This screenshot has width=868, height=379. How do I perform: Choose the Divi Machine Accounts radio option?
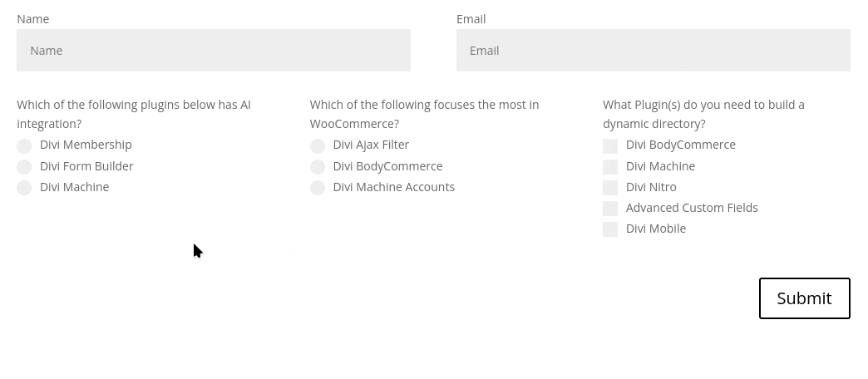(x=318, y=188)
